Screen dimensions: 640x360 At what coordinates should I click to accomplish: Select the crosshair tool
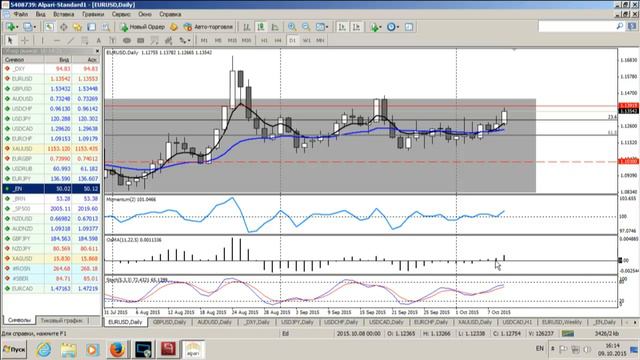pyautogui.click(x=24, y=40)
